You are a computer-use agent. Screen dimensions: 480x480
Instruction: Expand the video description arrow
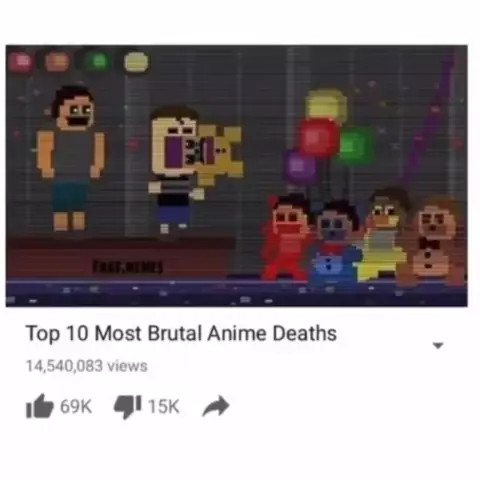coord(438,346)
